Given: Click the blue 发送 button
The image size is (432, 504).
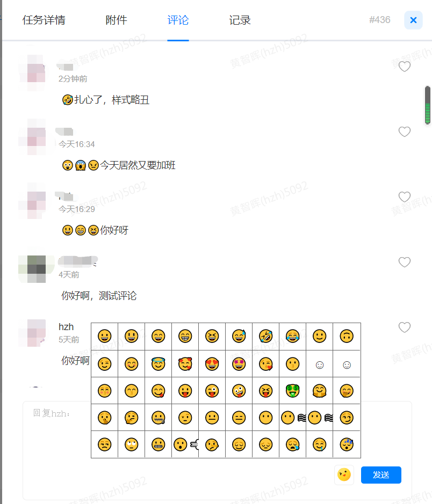Looking at the screenshot, I should point(381,475).
